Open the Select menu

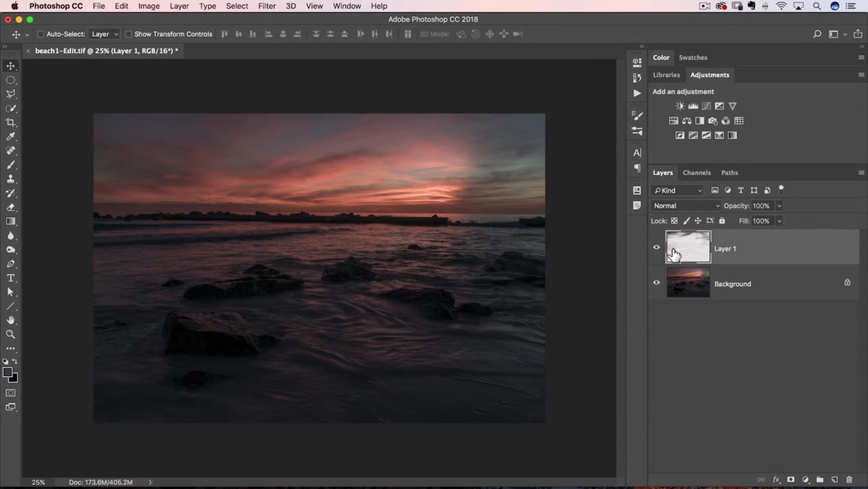coord(237,6)
